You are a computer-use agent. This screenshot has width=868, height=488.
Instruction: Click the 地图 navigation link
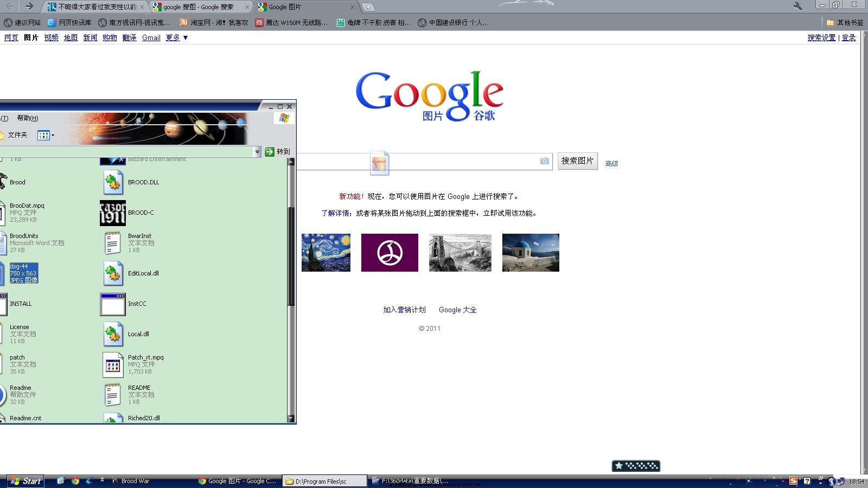point(71,38)
